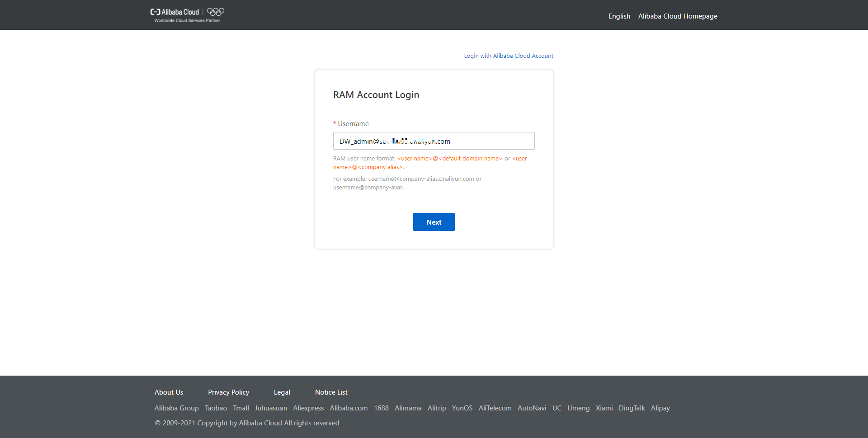Click the Username field label
This screenshot has width=868, height=438.
point(353,124)
